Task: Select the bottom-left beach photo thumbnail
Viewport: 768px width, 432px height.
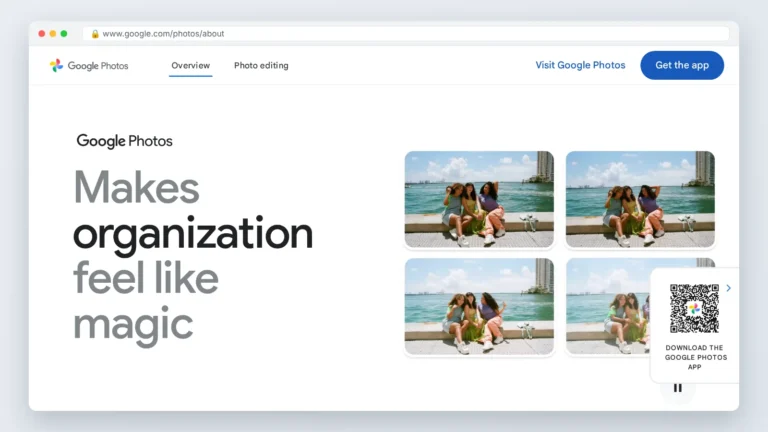Action: point(479,306)
